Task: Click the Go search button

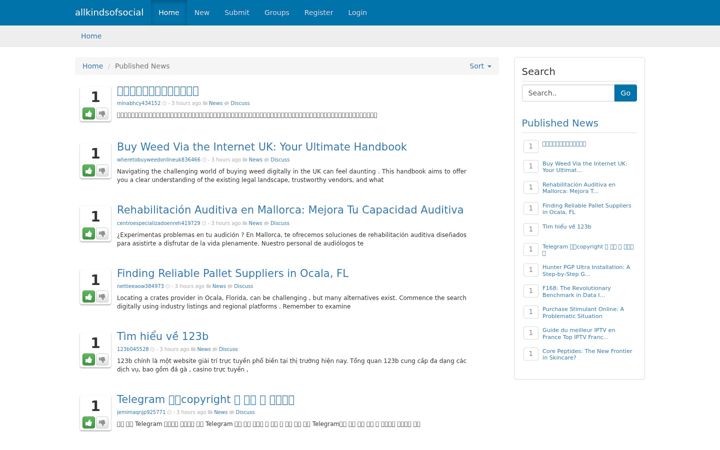Action: (x=625, y=93)
